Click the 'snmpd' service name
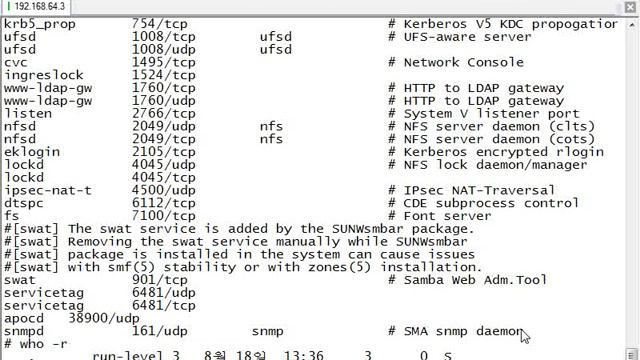The image size is (640, 360). (24, 331)
